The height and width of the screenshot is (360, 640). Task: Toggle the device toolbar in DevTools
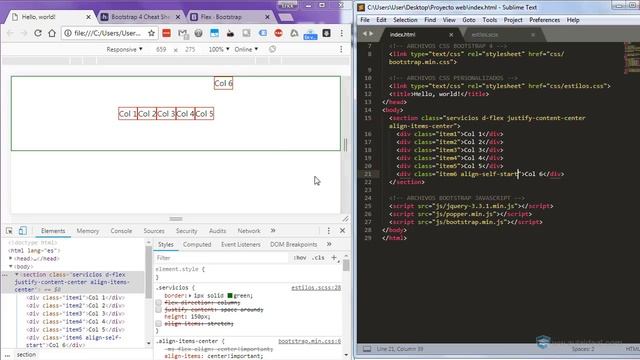click(x=22, y=231)
